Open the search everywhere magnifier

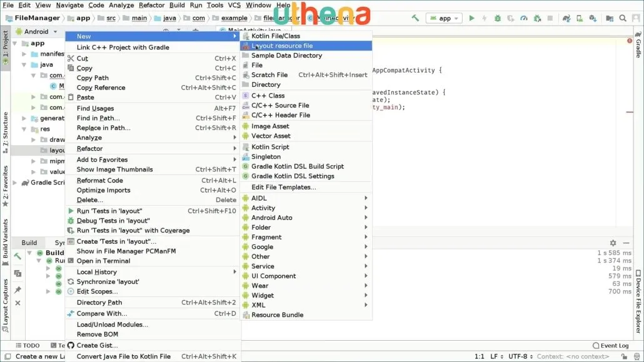pos(623,18)
